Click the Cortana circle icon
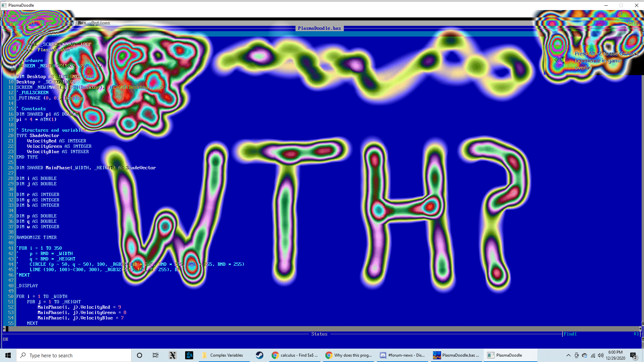Viewport: 644px width, 362px height. (x=140, y=355)
